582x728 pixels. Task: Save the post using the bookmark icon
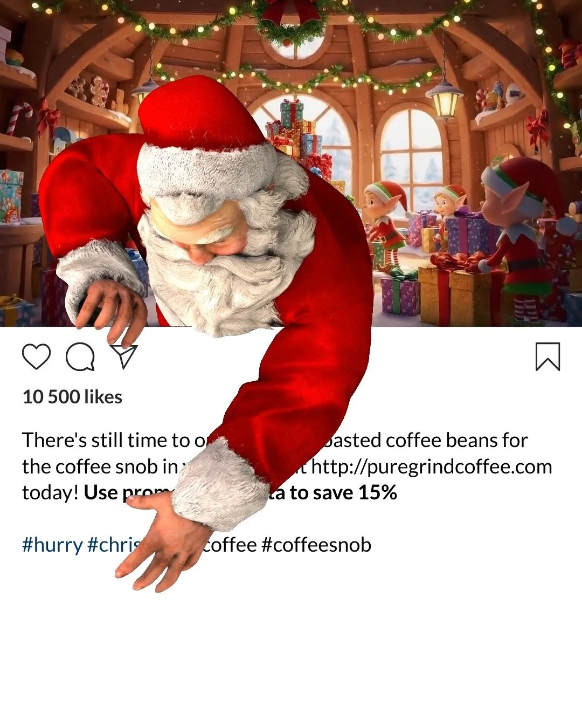click(x=548, y=356)
